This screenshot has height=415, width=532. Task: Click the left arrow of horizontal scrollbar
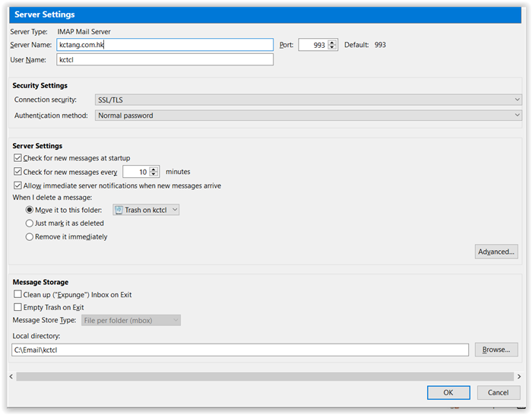coord(11,376)
